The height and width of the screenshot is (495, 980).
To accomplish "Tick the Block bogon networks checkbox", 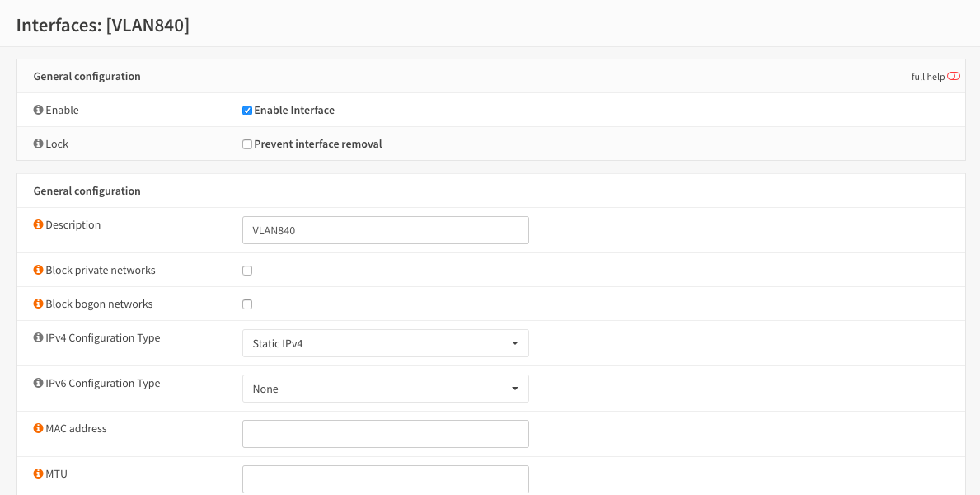I will [x=247, y=304].
